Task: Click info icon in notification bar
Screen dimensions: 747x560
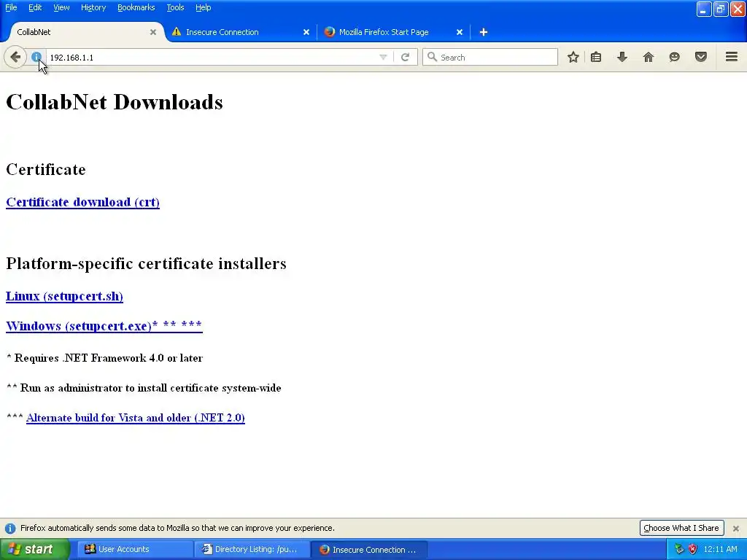Action: coord(10,528)
